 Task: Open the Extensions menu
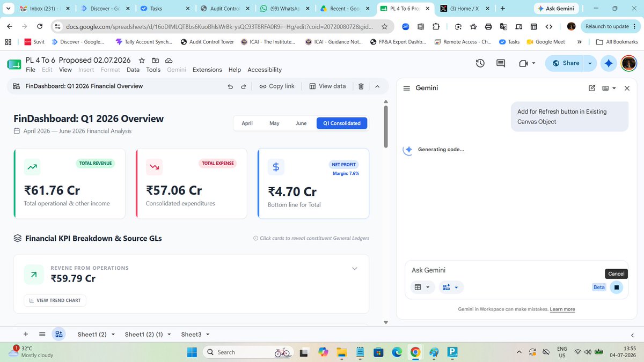(x=207, y=70)
